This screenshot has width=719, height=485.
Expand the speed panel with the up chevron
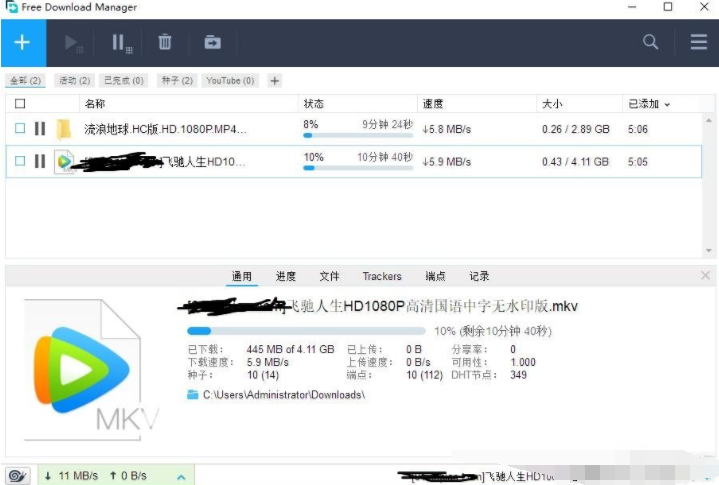181,477
